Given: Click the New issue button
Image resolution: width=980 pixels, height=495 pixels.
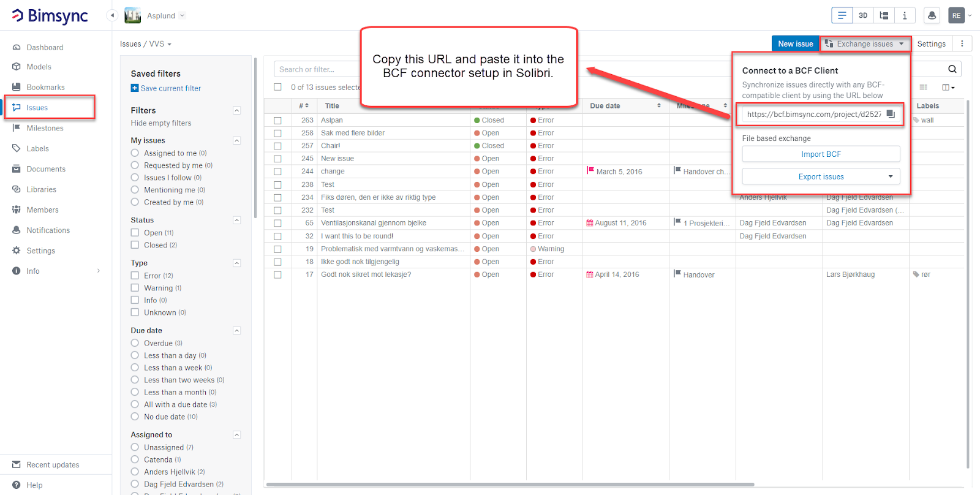Looking at the screenshot, I should pyautogui.click(x=795, y=43).
